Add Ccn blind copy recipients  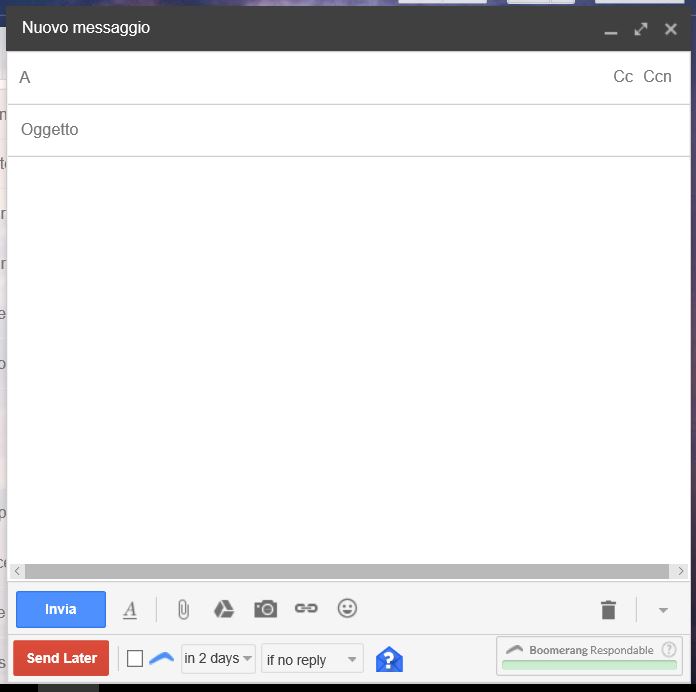(x=657, y=77)
